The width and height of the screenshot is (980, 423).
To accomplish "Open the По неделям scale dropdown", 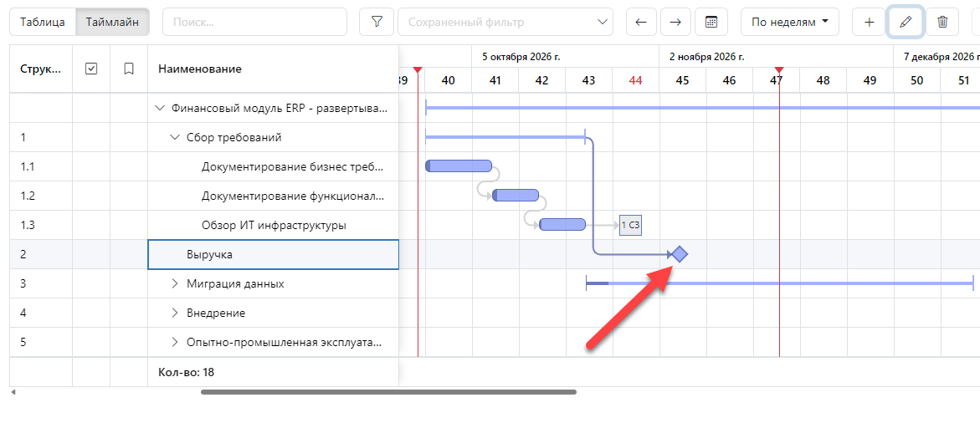I will click(x=790, y=22).
